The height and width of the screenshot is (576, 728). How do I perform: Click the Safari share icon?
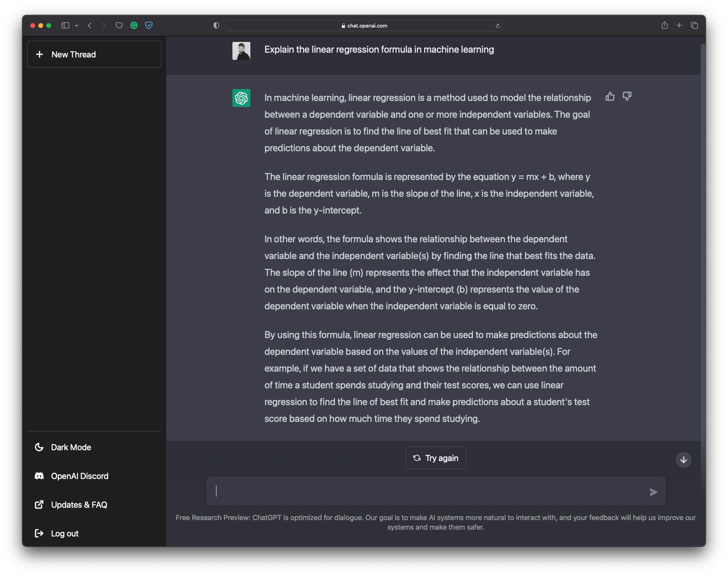(665, 26)
